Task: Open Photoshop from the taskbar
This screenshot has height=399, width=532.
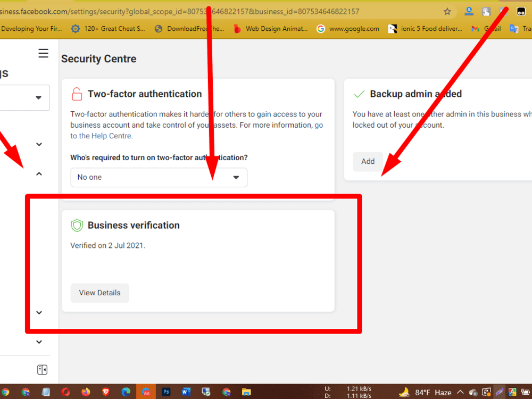Action: [166, 392]
